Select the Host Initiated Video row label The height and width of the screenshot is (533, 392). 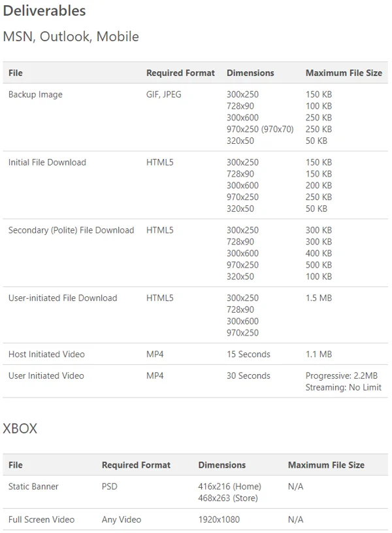[x=46, y=354]
